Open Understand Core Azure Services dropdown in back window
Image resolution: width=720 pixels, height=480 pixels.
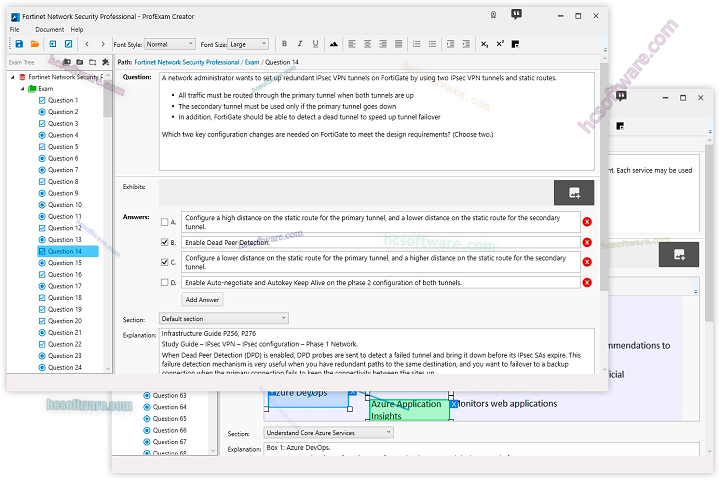click(328, 433)
